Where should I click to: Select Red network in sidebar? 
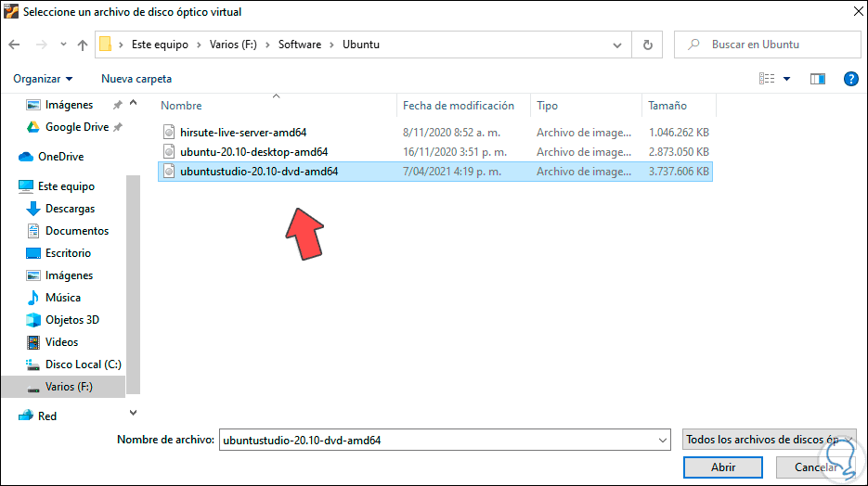point(47,416)
